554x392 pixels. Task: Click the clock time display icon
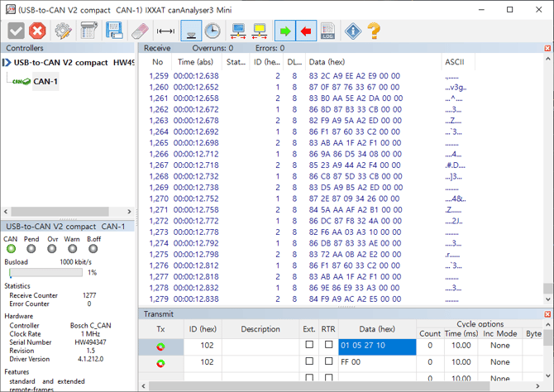[x=213, y=31]
